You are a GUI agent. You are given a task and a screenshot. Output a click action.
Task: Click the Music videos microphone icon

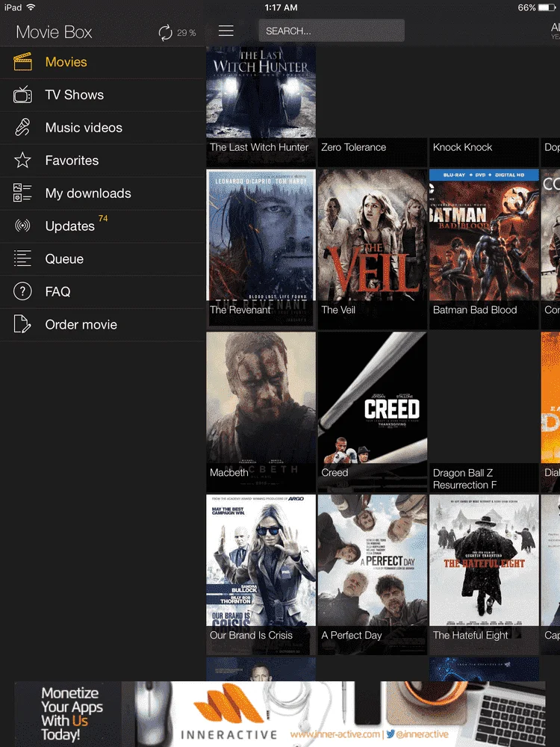(x=22, y=128)
